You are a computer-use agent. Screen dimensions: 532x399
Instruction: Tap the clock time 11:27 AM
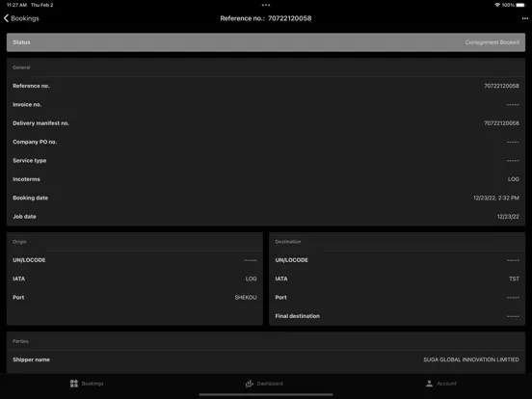16,5
